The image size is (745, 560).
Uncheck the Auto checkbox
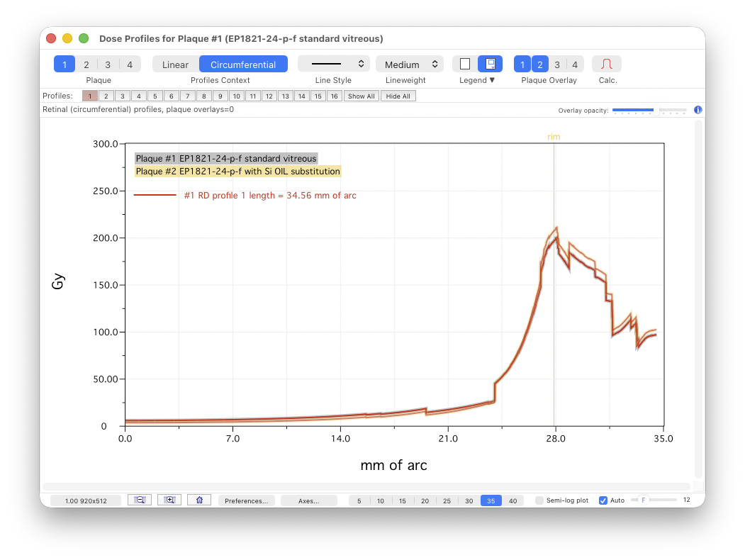(603, 500)
